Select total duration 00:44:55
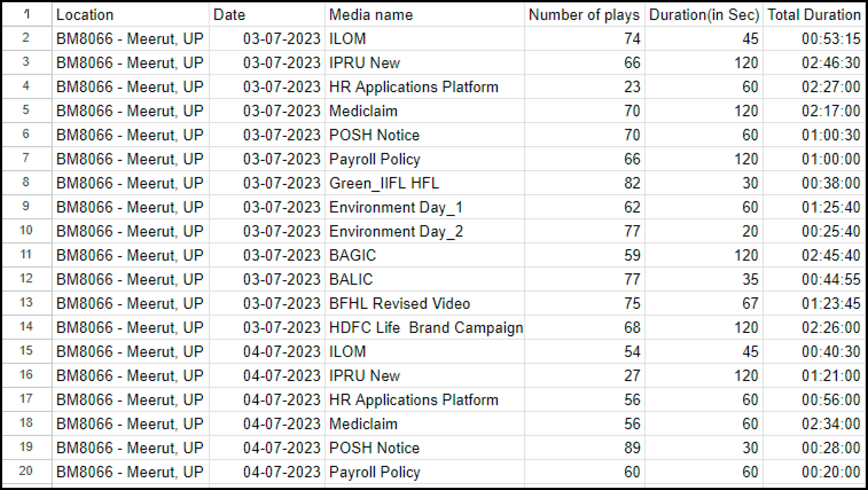Image resolution: width=868 pixels, height=490 pixels. tap(814, 279)
